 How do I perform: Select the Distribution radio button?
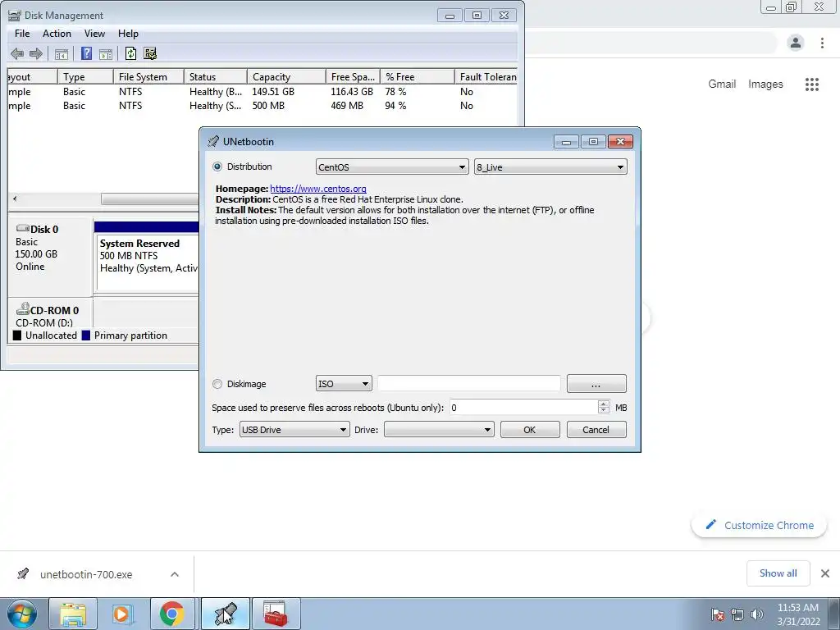[x=217, y=167]
